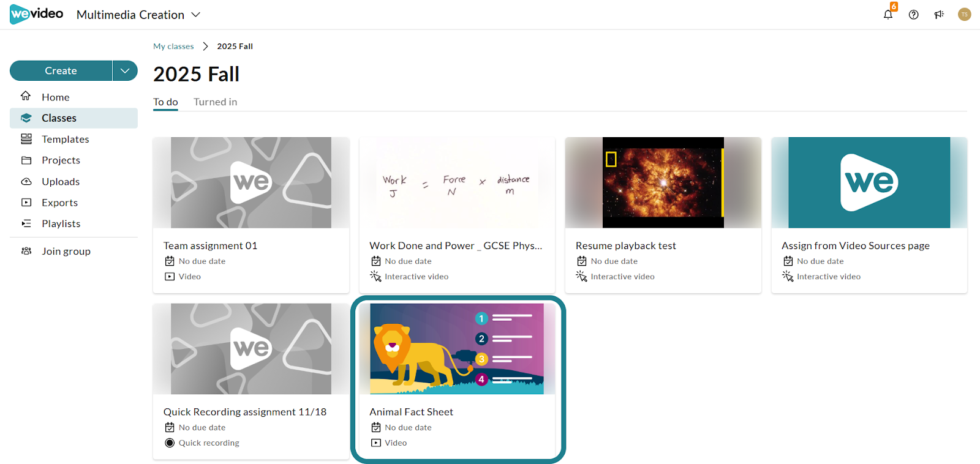Click calendar icon on Quick Recording assignment
This screenshot has height=464, width=980.
pos(170,427)
